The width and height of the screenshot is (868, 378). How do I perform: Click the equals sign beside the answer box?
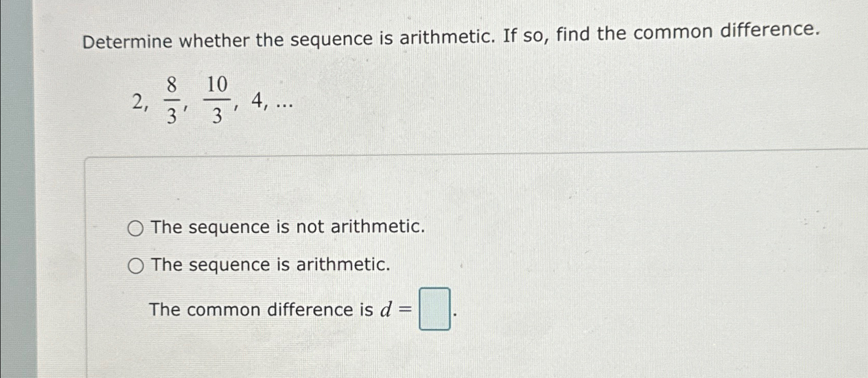(406, 309)
